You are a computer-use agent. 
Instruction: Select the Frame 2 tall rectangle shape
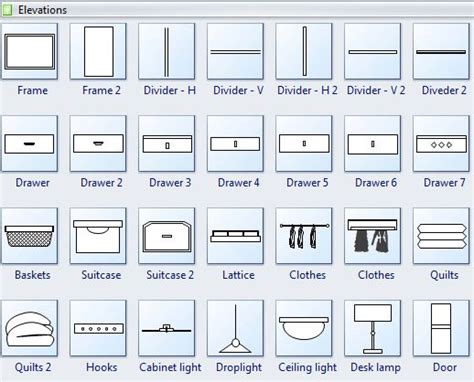[98, 51]
